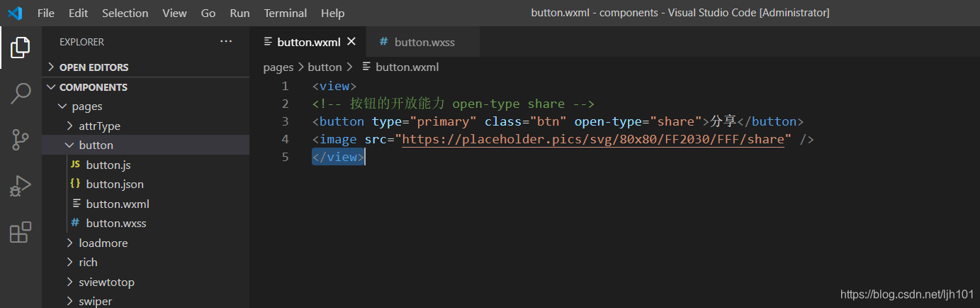
Task: Click the open-type="share" attribute in button tag
Action: coord(638,121)
